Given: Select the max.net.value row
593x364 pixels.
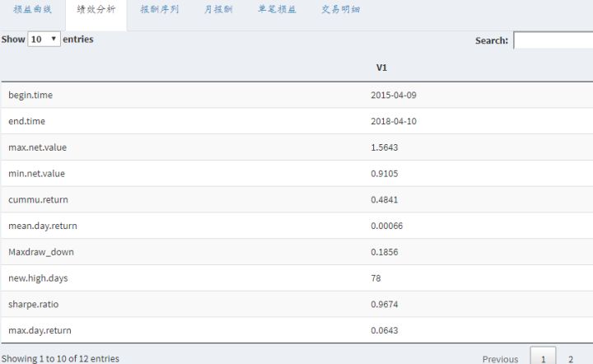Looking at the screenshot, I should click(37, 147).
